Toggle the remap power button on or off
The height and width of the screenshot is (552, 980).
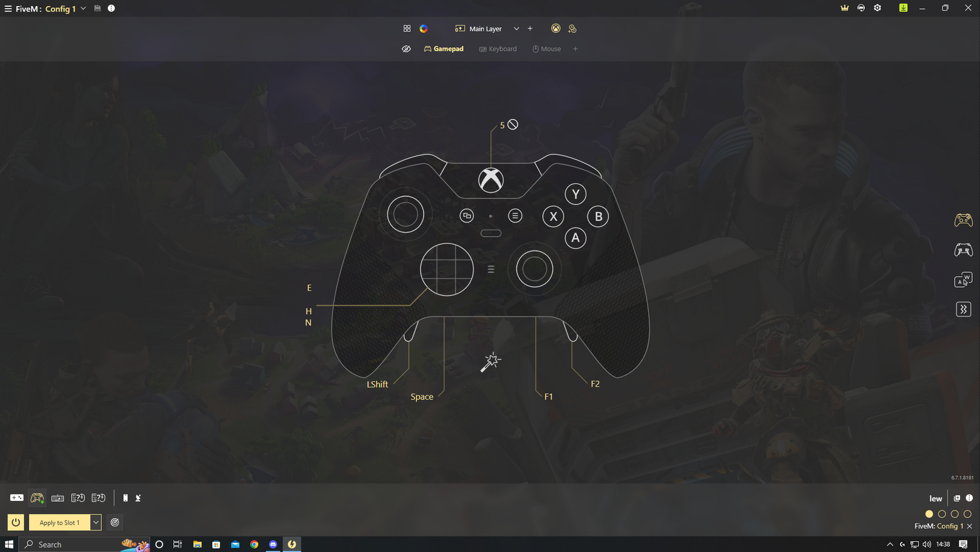tap(16, 522)
